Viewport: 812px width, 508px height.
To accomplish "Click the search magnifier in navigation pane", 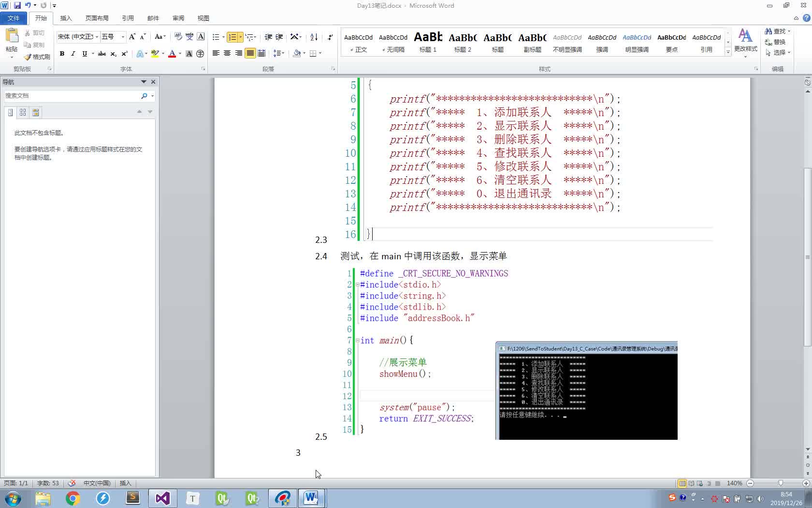I will click(144, 96).
